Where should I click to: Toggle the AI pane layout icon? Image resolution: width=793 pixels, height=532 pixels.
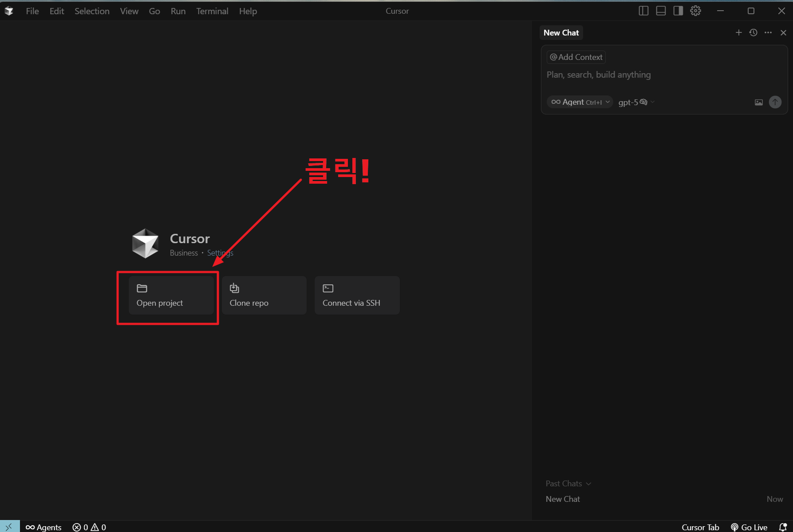pos(678,11)
